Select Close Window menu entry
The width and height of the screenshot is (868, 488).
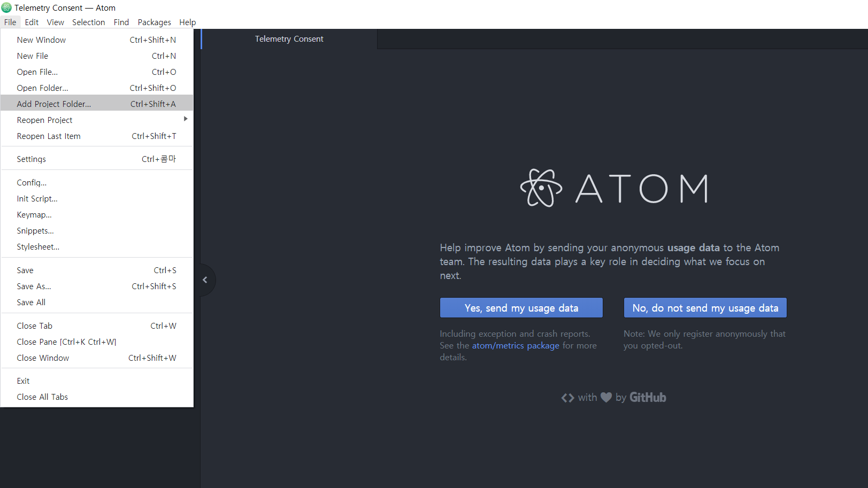click(97, 358)
